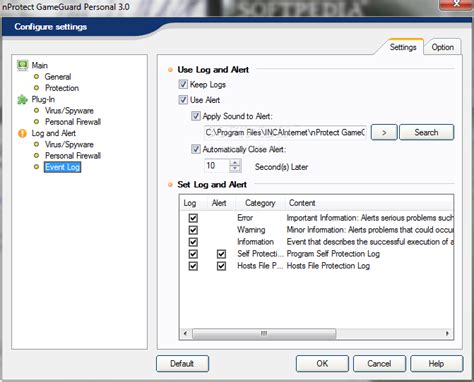Screen dimensions: 474x382
Task: Select 'Program Self Protection Log' text
Action: [333, 254]
